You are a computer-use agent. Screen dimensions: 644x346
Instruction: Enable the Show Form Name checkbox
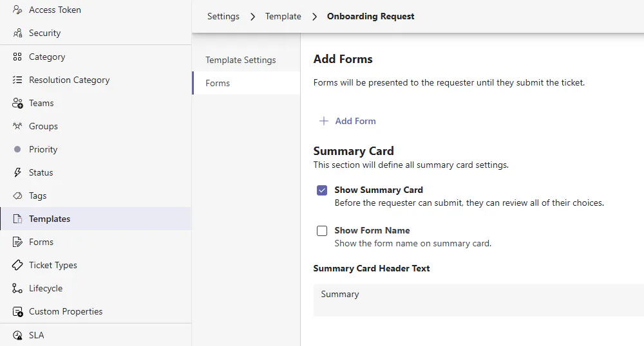(322, 231)
